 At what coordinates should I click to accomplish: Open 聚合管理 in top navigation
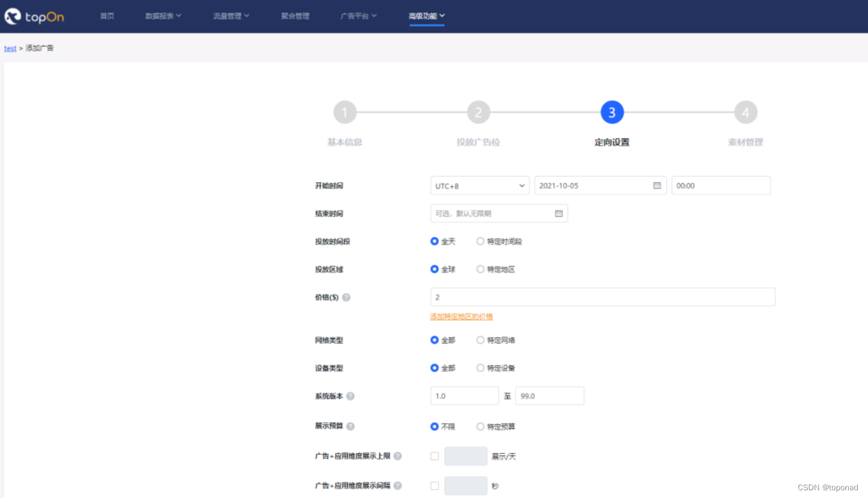click(296, 16)
